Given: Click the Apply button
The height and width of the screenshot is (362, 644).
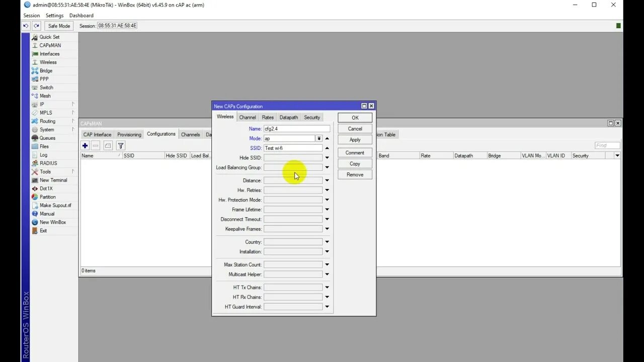Looking at the screenshot, I should click(355, 140).
